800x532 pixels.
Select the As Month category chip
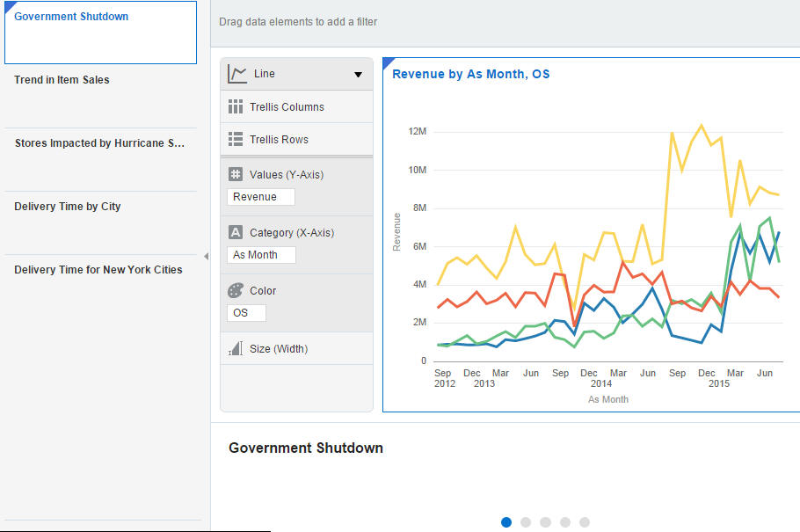(x=261, y=255)
